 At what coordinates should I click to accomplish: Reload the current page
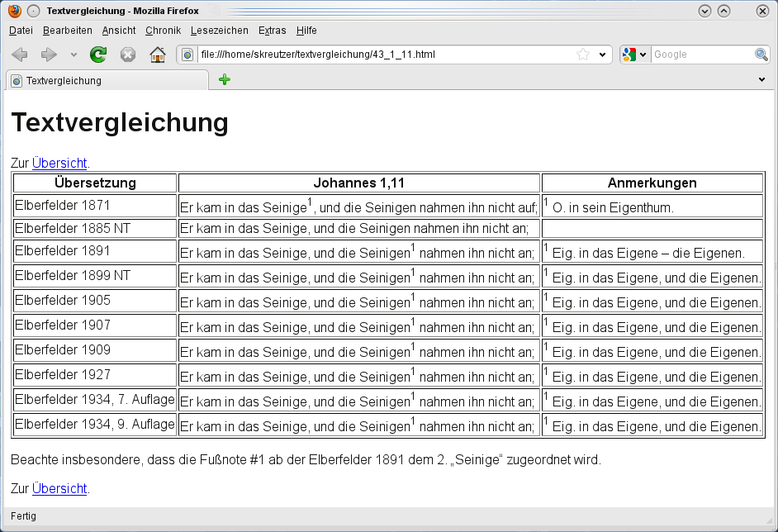tap(98, 55)
